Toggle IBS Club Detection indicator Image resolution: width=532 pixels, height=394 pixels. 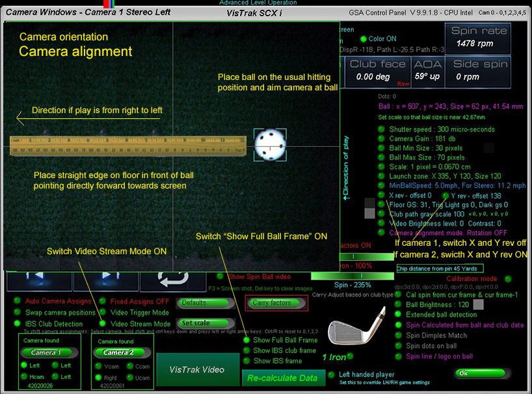pos(17,323)
